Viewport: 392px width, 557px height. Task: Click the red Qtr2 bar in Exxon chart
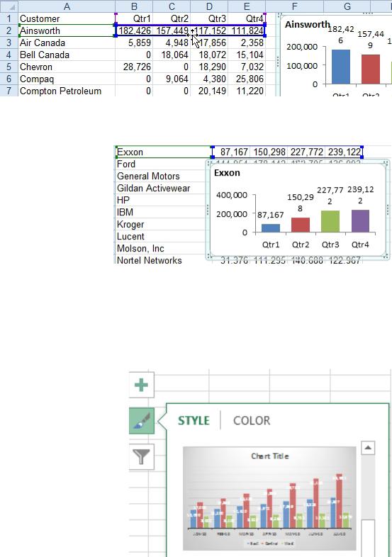[301, 225]
